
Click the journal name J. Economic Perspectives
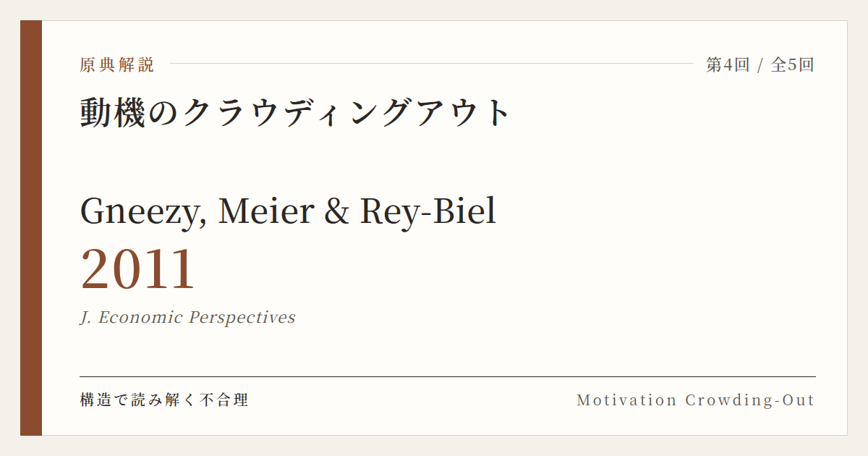[187, 317]
